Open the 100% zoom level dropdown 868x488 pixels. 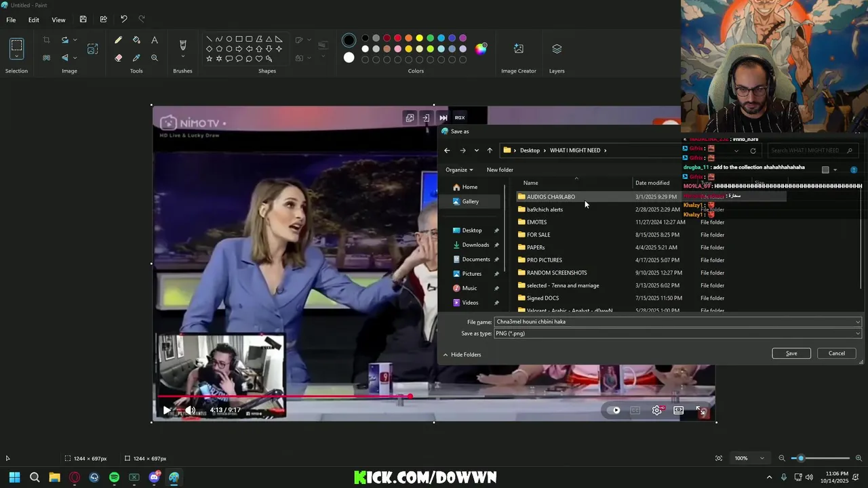(762, 458)
